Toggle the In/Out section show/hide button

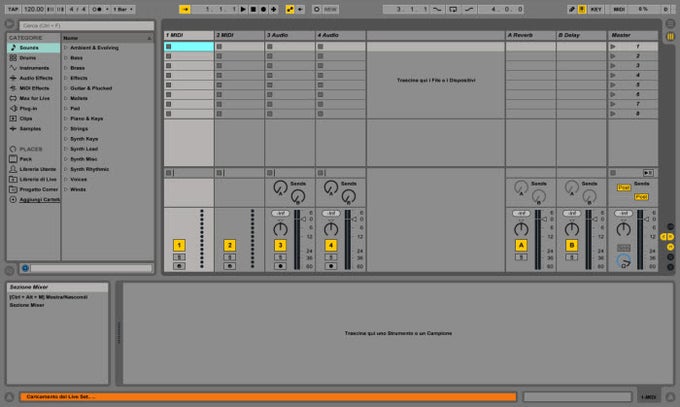click(x=670, y=226)
